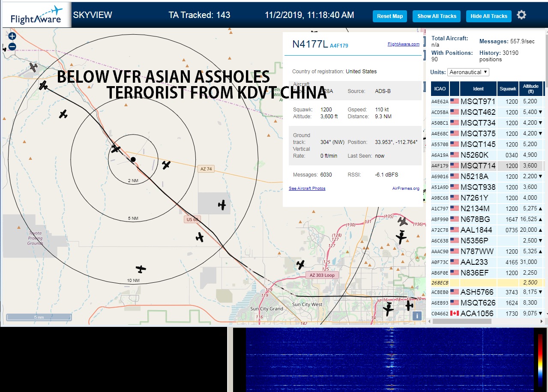Open the FlightAware.com link
Screen dimensions: 548x392
pyautogui.click(x=404, y=44)
